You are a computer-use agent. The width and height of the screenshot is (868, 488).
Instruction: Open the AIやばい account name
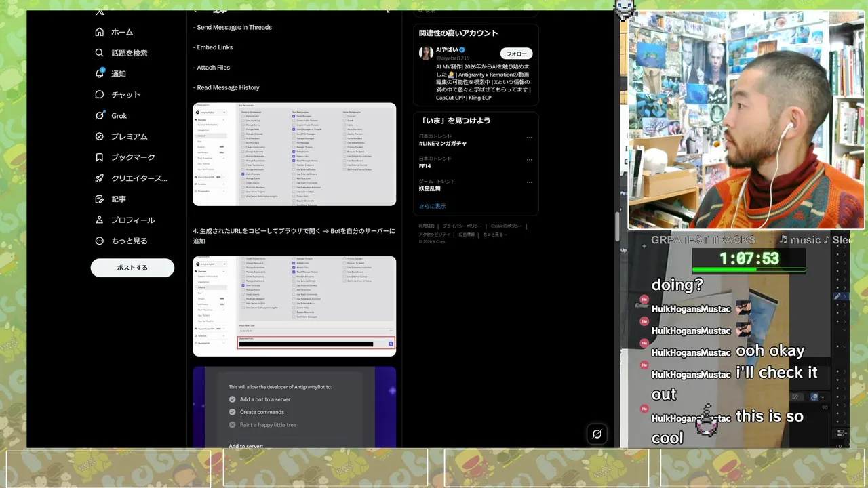coord(447,50)
